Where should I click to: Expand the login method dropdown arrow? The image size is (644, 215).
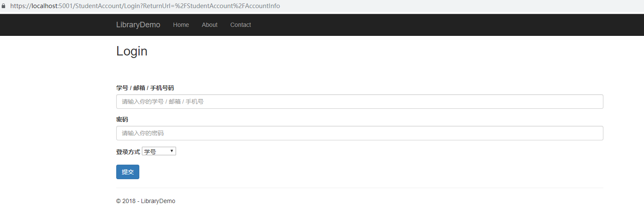[x=172, y=151]
